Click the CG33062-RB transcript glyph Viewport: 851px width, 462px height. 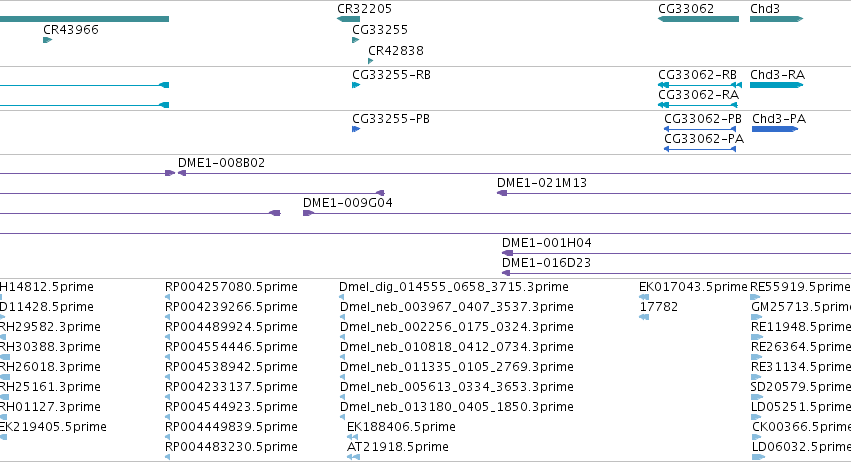point(700,85)
